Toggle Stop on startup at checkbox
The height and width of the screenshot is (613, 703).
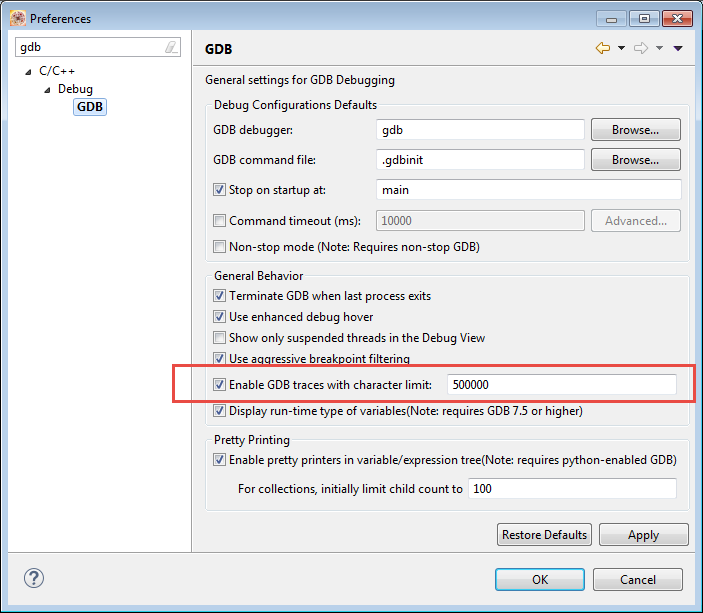219,190
